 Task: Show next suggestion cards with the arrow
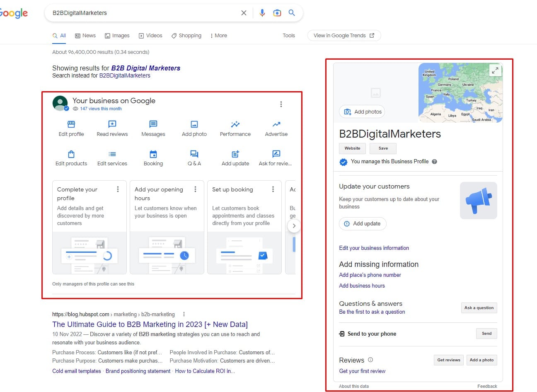tap(294, 226)
